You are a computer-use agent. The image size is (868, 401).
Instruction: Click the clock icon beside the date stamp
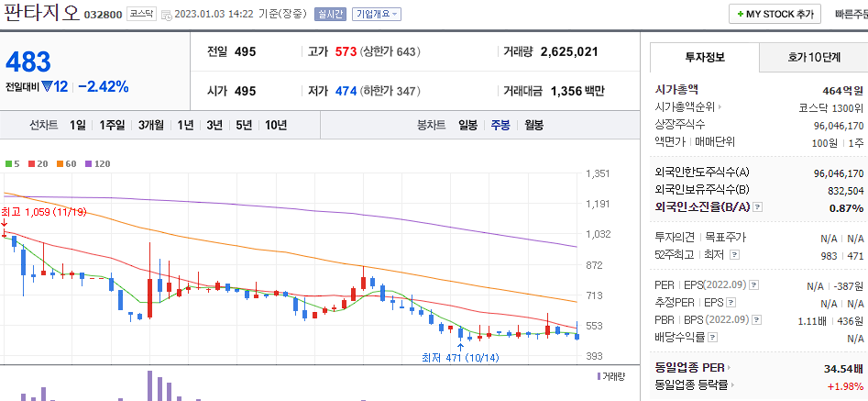[x=166, y=16]
